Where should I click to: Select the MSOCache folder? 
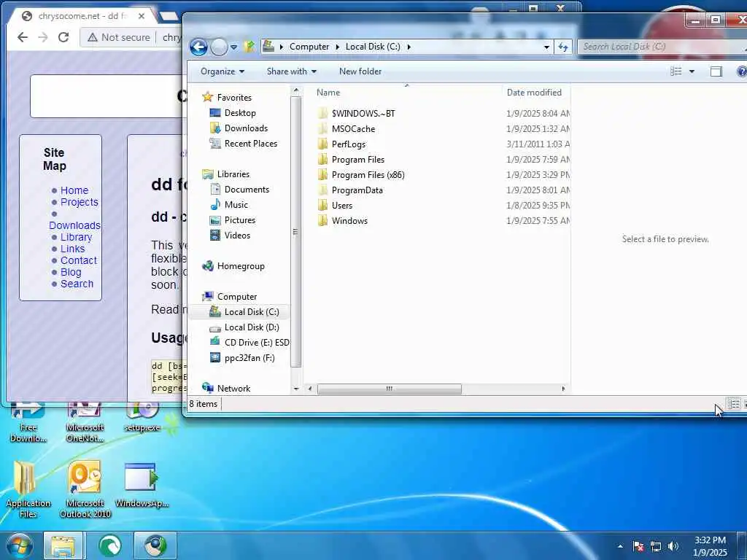tap(353, 128)
